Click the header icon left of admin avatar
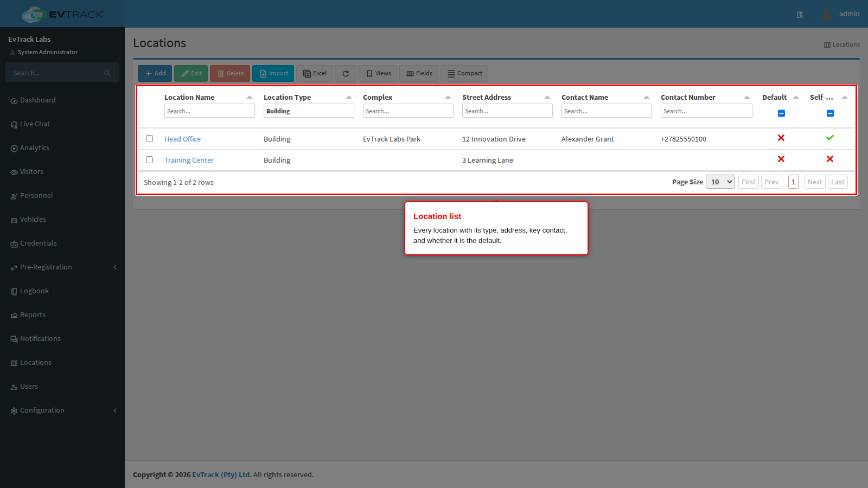This screenshot has height=488, width=868. 800,15
